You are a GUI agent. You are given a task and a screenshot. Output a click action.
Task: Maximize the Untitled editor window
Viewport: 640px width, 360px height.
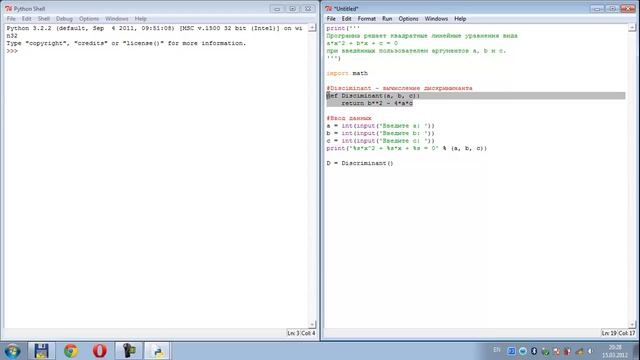pos(612,9)
